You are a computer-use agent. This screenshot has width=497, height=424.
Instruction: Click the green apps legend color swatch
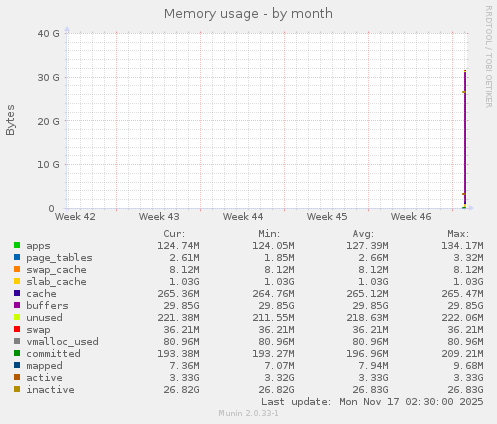(17, 245)
